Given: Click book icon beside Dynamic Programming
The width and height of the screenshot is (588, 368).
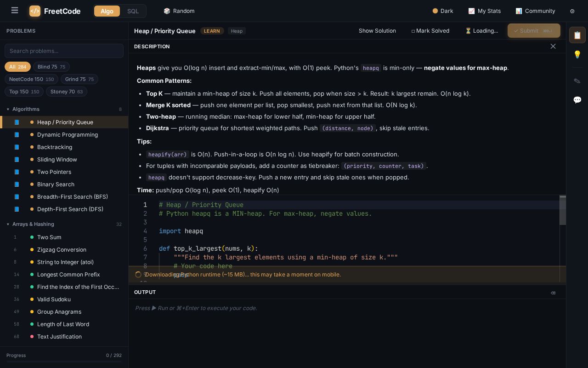Looking at the screenshot, I should (17, 135).
